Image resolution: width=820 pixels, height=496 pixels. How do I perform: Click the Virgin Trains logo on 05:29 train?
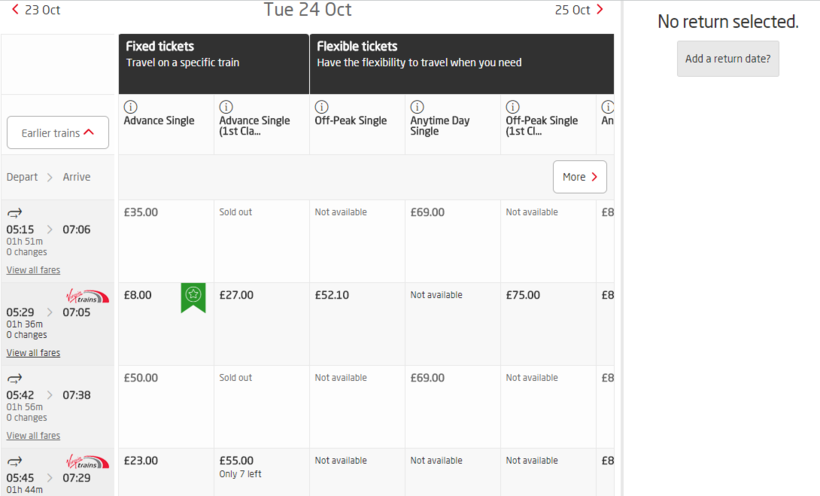pyautogui.click(x=87, y=297)
